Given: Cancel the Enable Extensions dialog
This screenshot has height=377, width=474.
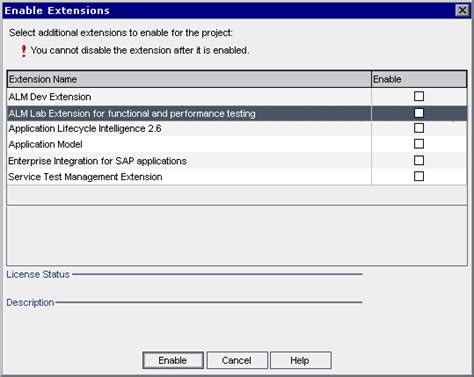Looking at the screenshot, I should 237,360.
